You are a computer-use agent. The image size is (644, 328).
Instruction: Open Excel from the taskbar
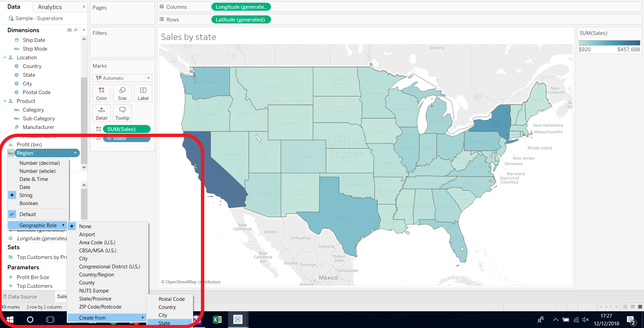coord(217,320)
